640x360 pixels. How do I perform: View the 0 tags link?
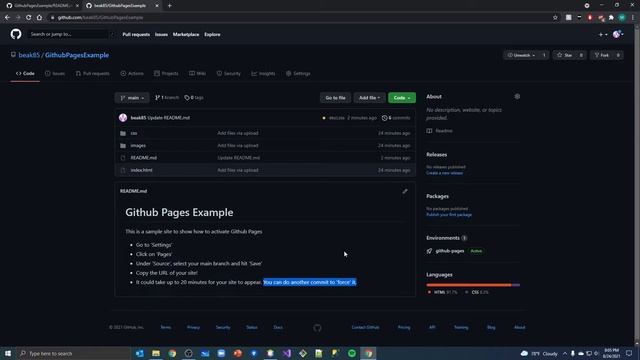click(x=194, y=98)
